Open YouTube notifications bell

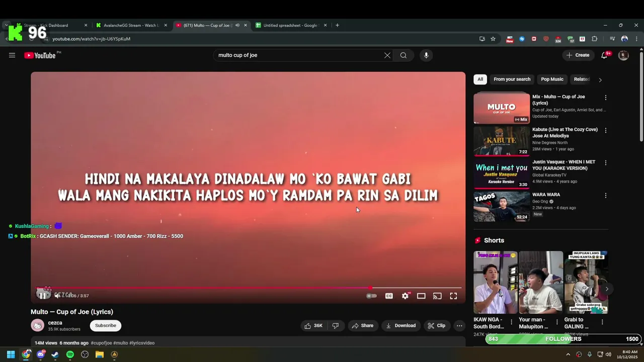pos(604,55)
